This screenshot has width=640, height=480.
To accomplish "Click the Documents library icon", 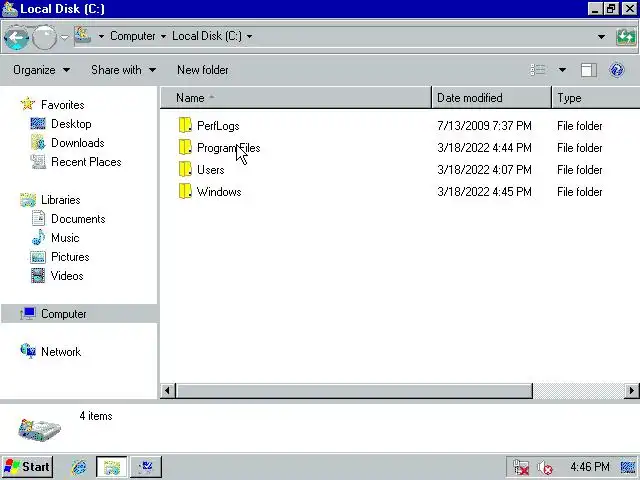I will click(x=38, y=218).
